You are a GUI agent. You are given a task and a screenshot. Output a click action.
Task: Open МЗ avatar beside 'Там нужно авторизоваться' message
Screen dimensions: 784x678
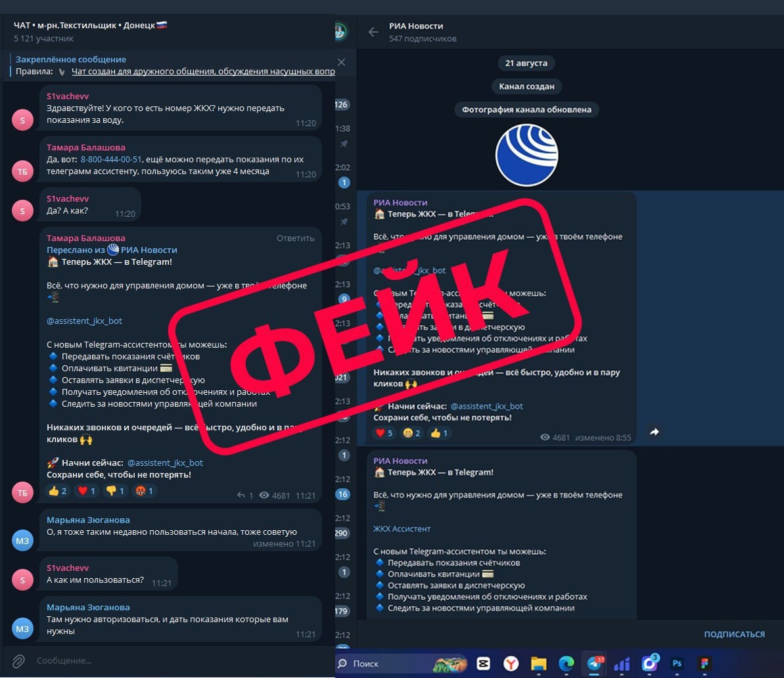tap(22, 629)
